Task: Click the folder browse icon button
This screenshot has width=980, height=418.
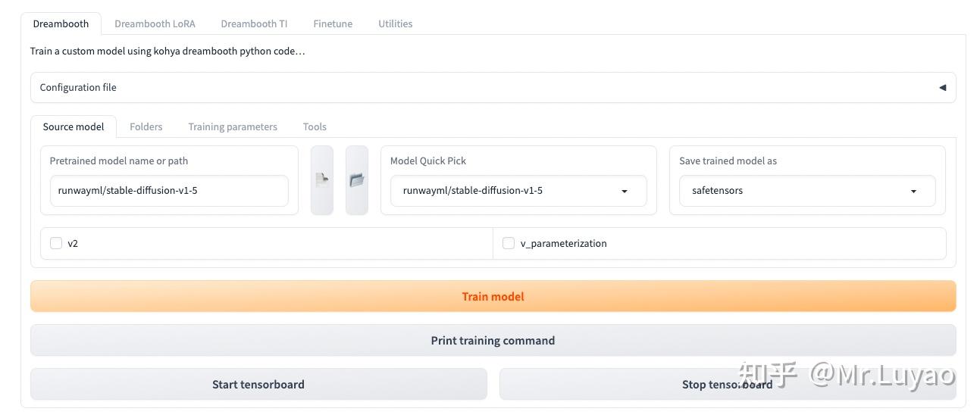Action: point(357,180)
